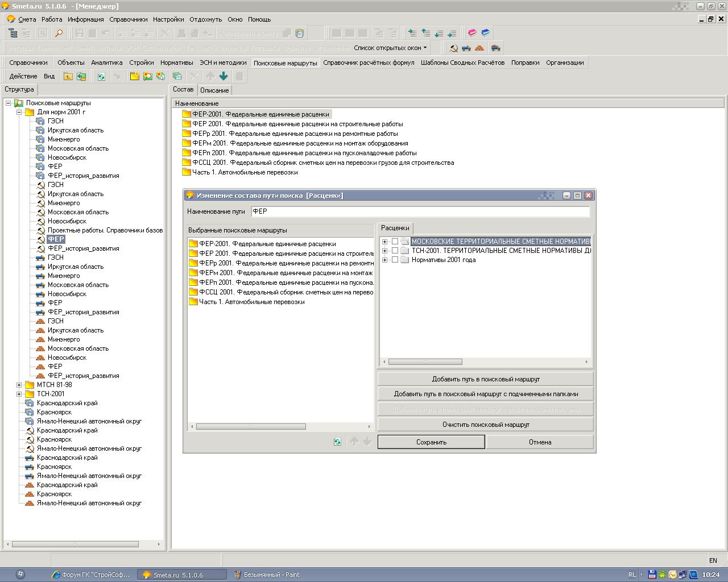The image size is (728, 582).
Task: Select the Расценки tab in dialog
Action: [395, 228]
